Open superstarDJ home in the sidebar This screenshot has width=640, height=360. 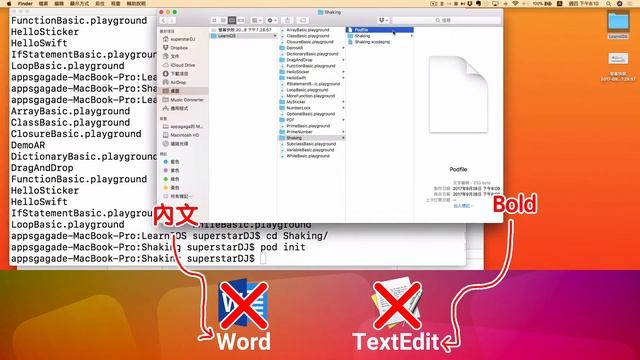click(179, 39)
